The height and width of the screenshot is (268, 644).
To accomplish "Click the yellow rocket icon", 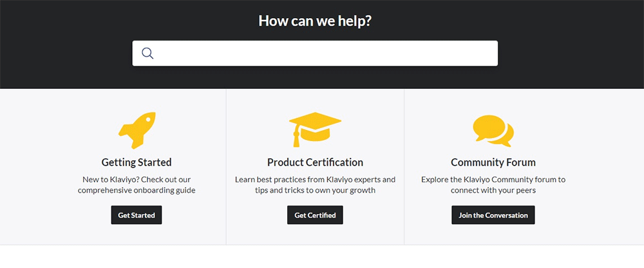I will pos(137,130).
